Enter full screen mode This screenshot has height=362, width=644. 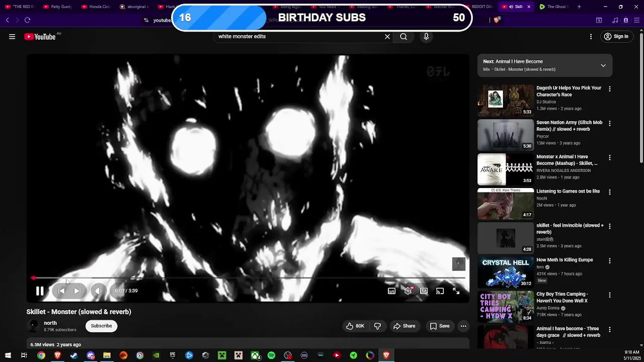456,291
